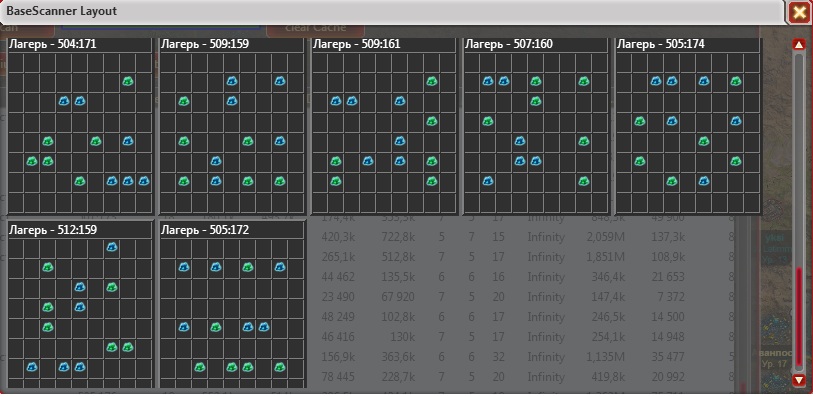Viewport: 813px width, 396px height.
Task: Click the red scrollbar thumb
Action: point(799,318)
